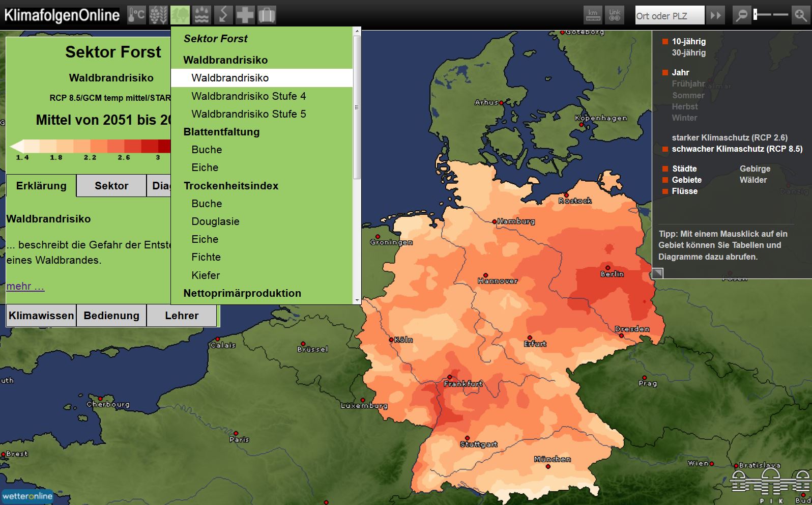Open the tourism suitcase icon
812x505 pixels.
click(267, 15)
